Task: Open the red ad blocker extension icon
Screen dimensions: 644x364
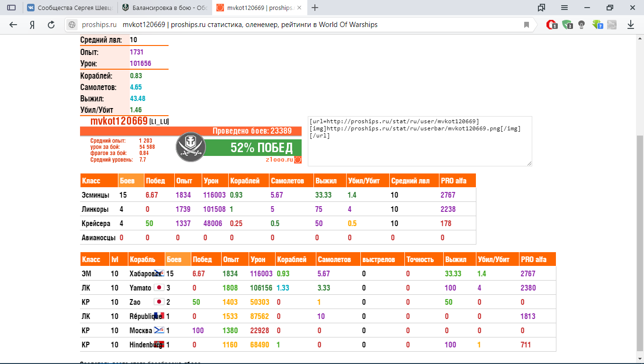Action: pos(552,25)
